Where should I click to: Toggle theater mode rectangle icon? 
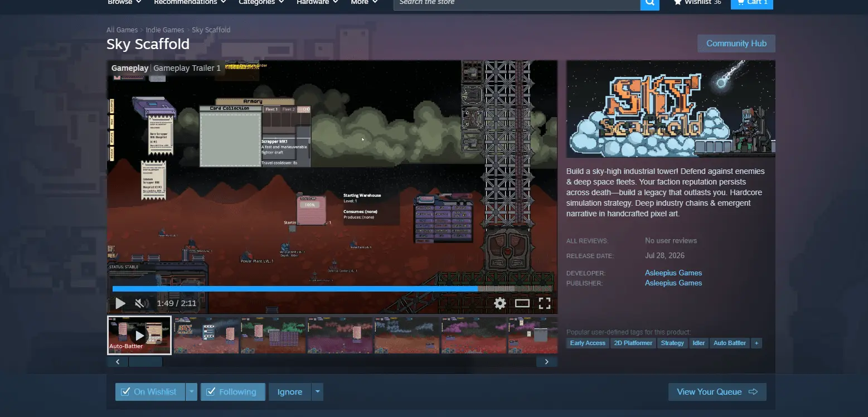[522, 303]
